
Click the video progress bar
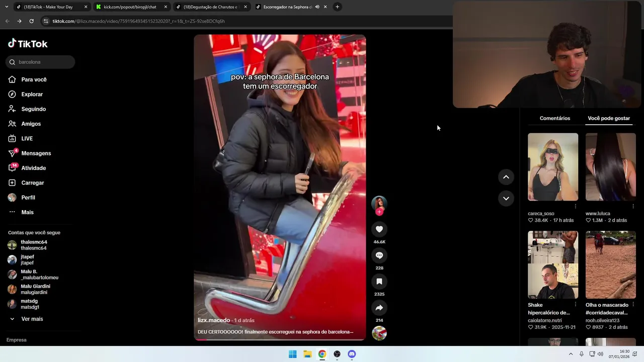(x=280, y=340)
